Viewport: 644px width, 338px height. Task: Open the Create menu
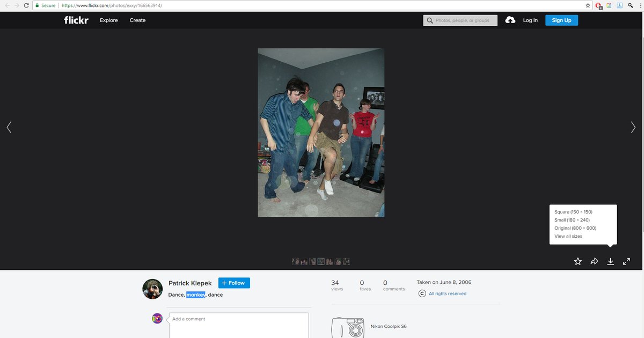pos(137,20)
